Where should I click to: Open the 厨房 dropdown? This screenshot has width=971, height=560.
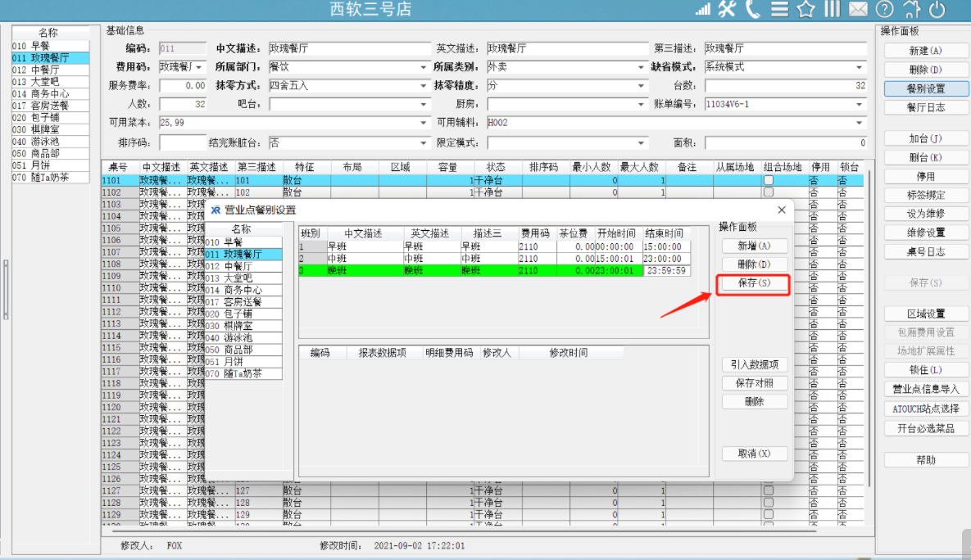click(640, 104)
